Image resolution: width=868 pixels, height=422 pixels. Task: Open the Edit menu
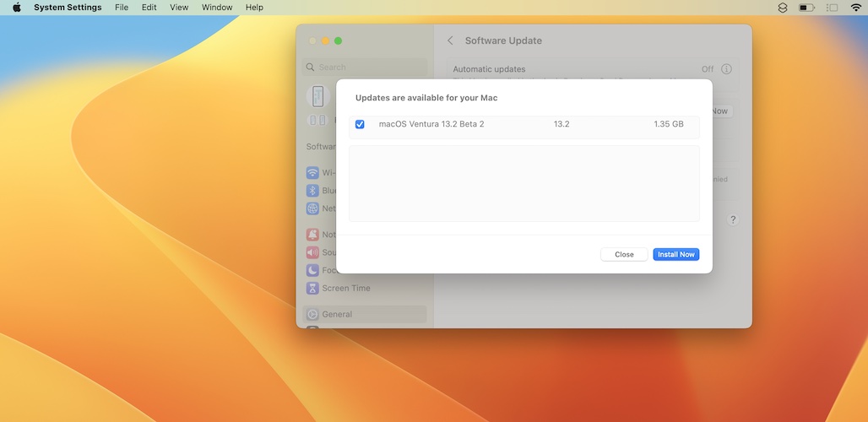pyautogui.click(x=149, y=8)
